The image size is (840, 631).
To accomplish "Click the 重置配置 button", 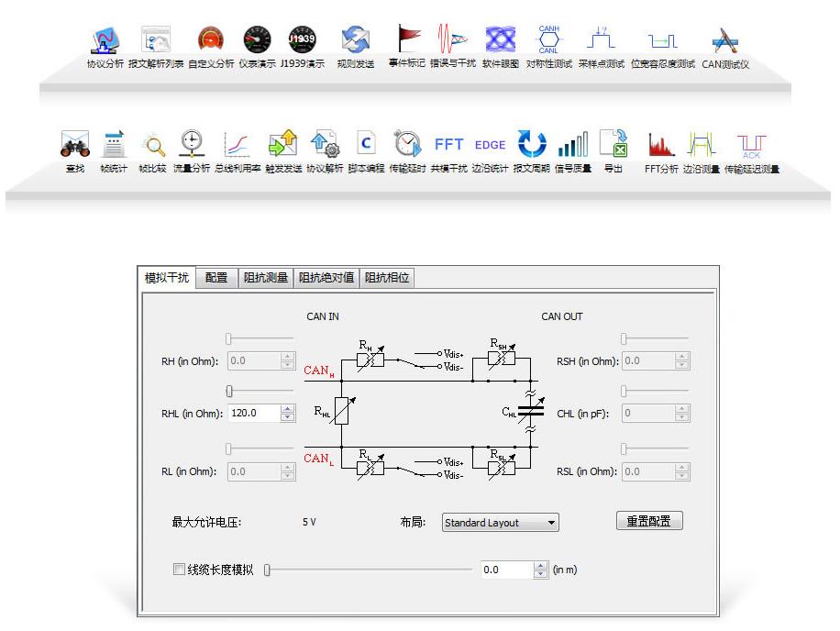I will (648, 521).
